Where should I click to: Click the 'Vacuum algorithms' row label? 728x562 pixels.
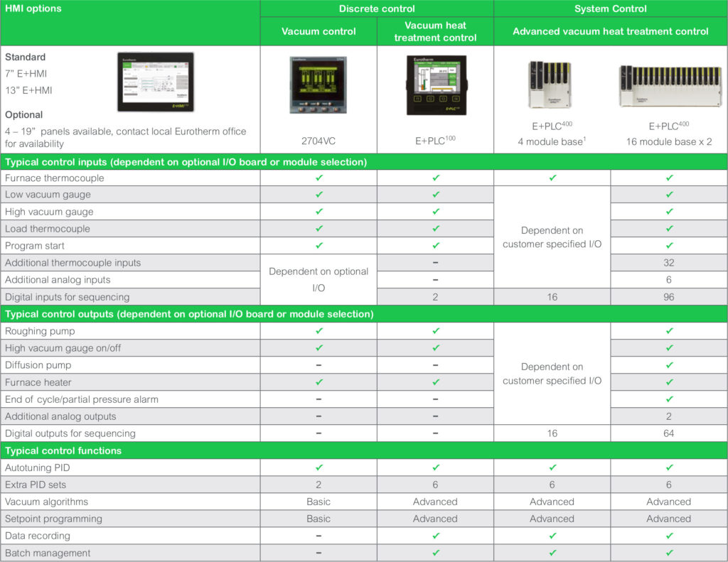coord(46,502)
